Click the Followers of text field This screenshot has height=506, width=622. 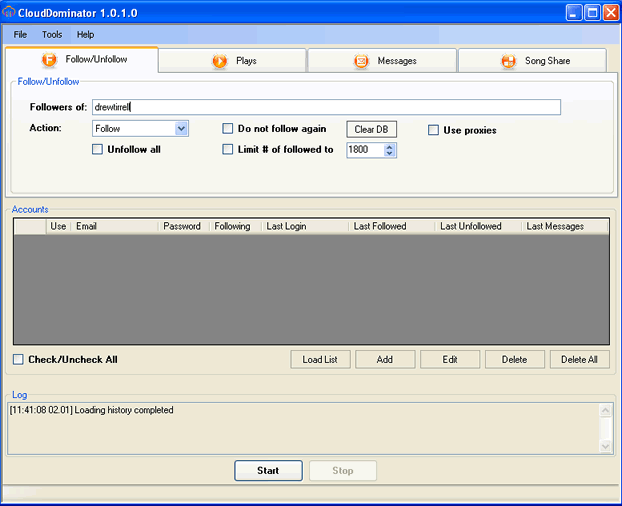(x=326, y=107)
